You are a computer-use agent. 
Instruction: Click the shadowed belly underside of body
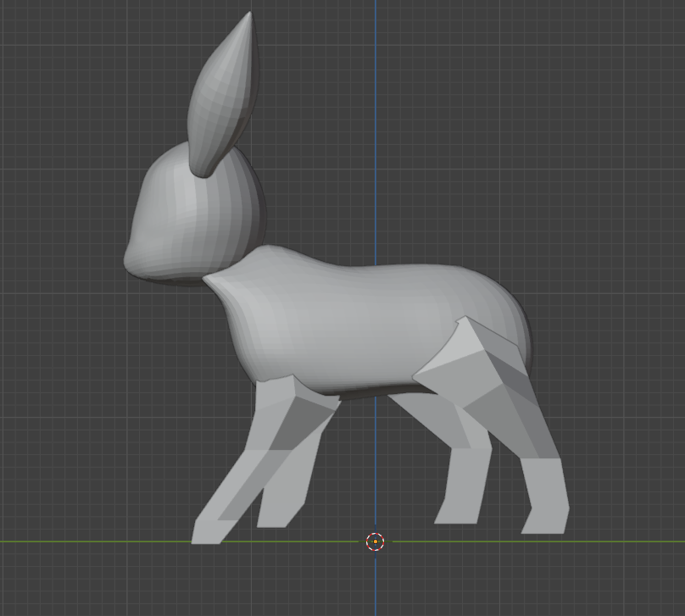point(373,391)
